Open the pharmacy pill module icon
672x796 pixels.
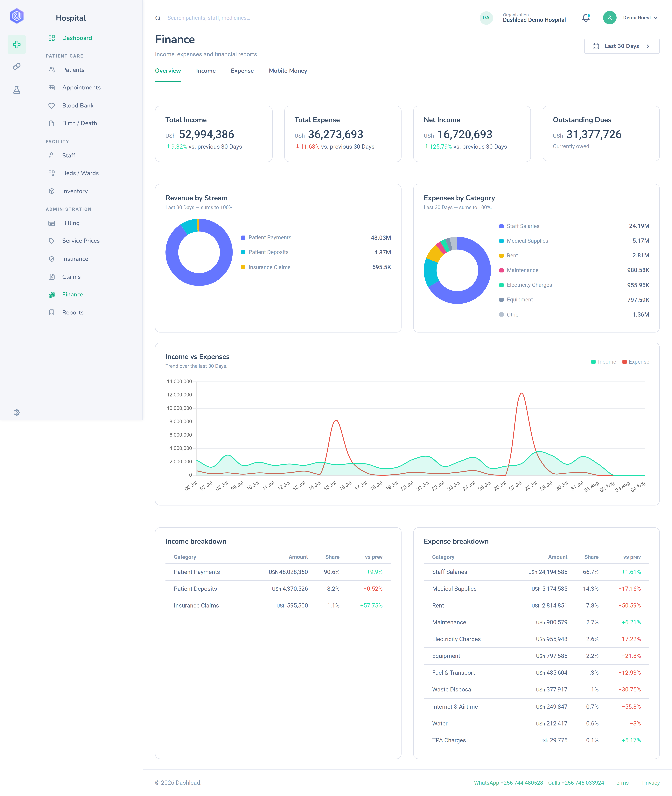(x=17, y=67)
